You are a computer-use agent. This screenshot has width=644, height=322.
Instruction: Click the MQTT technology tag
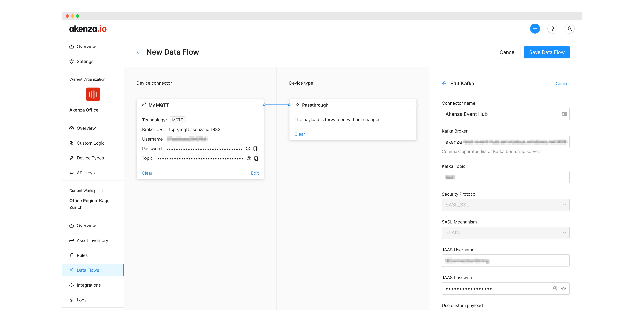177,120
